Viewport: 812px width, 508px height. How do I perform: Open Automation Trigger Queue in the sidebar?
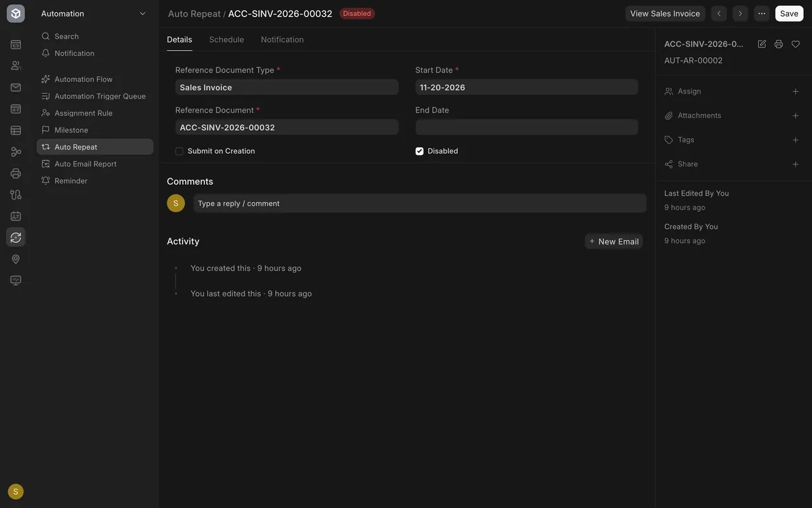click(95, 96)
